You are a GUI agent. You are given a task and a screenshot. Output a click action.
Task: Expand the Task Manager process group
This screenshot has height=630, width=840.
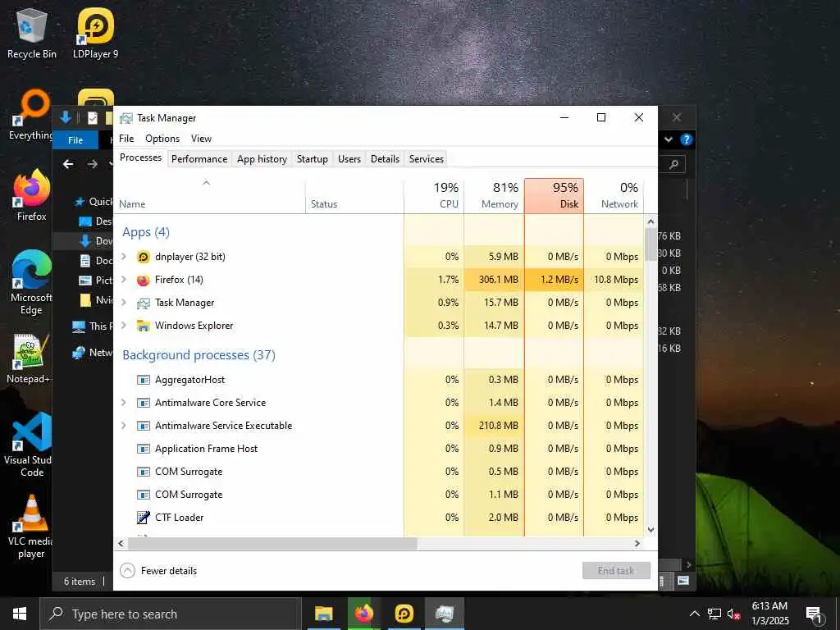(x=124, y=303)
